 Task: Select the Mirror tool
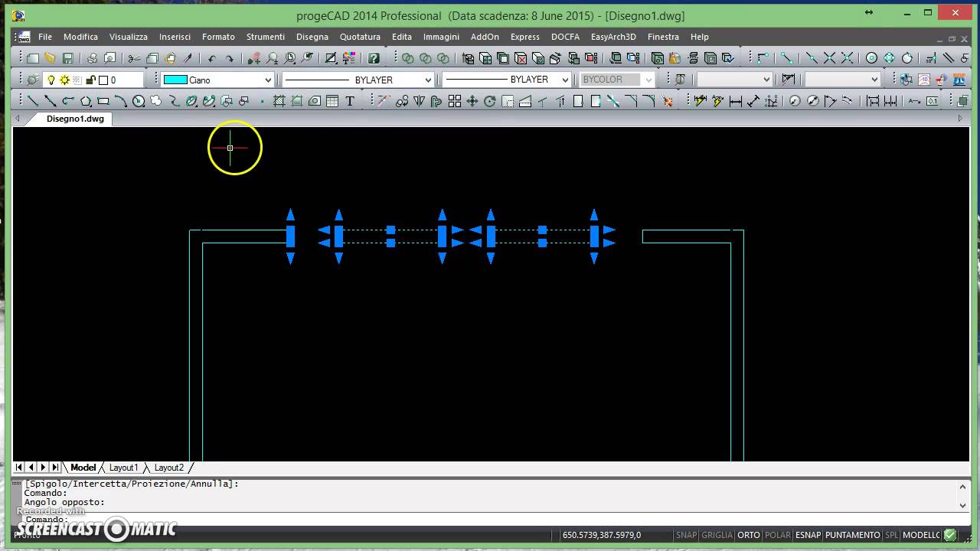pyautogui.click(x=419, y=101)
